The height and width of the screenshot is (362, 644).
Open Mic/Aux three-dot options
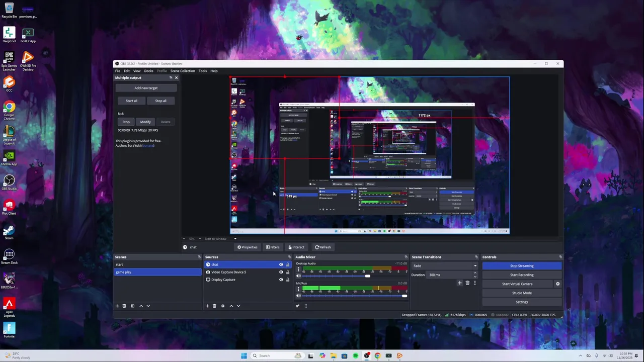click(298, 289)
